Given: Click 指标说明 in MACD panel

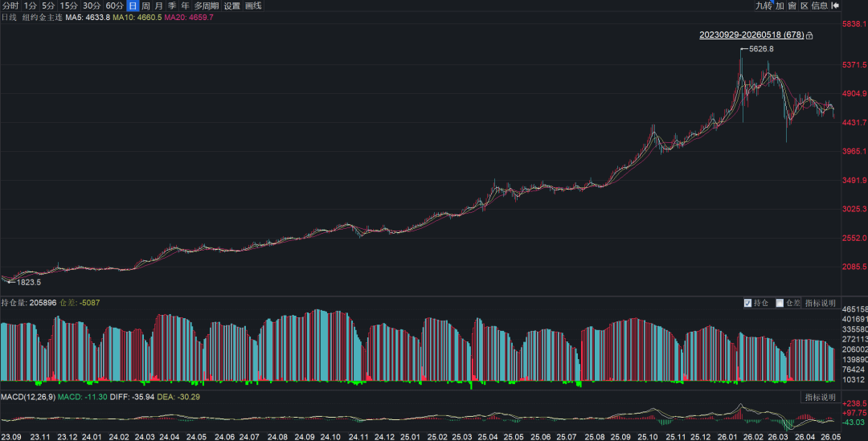Looking at the screenshot, I should [x=820, y=398].
